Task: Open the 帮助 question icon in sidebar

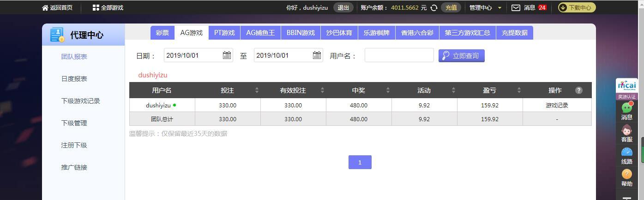Action: (627, 174)
